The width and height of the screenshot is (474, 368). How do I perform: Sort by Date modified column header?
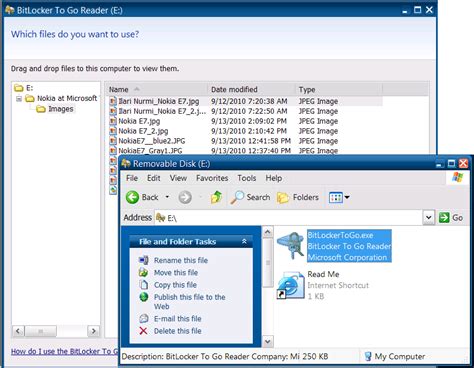click(252, 89)
